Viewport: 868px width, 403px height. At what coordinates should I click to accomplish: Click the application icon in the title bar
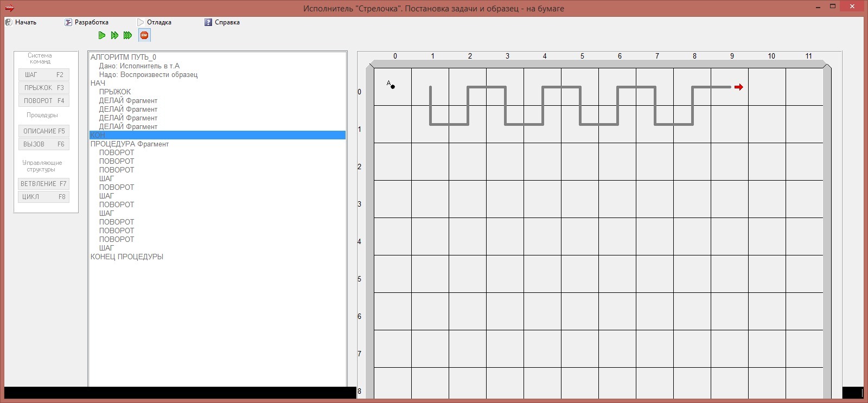click(x=9, y=8)
